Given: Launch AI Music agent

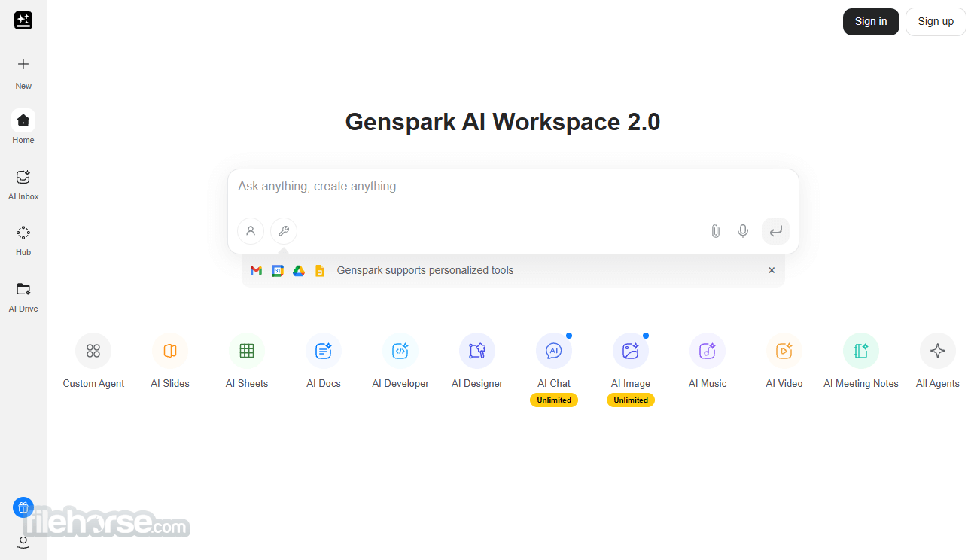Looking at the screenshot, I should [x=708, y=361].
